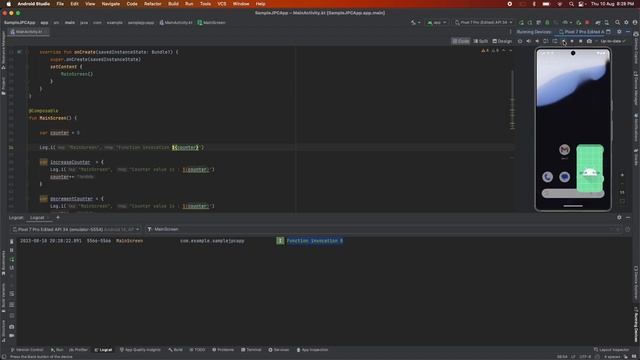This screenshot has height=360, width=640.
Task: Click emulator overview square icon
Action: 581,41
